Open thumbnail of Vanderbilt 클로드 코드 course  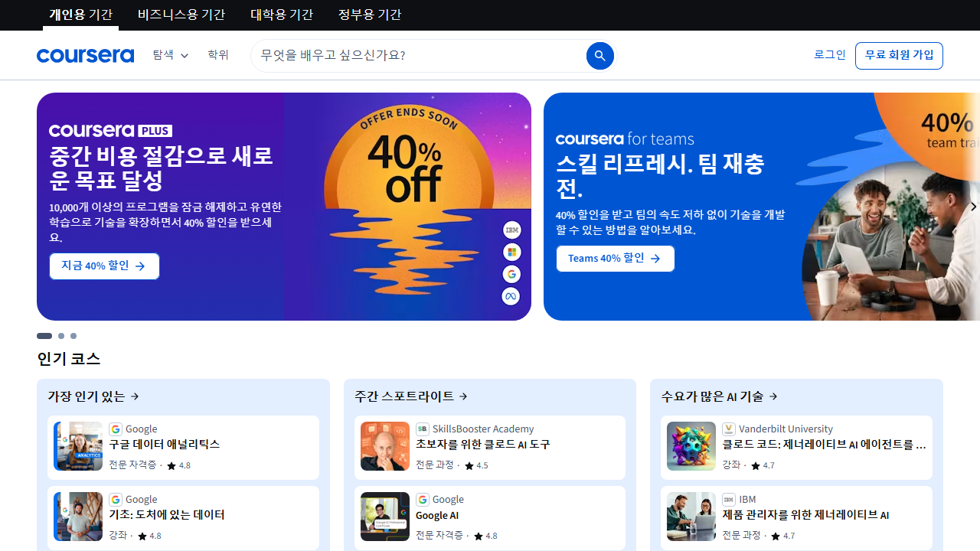point(691,446)
